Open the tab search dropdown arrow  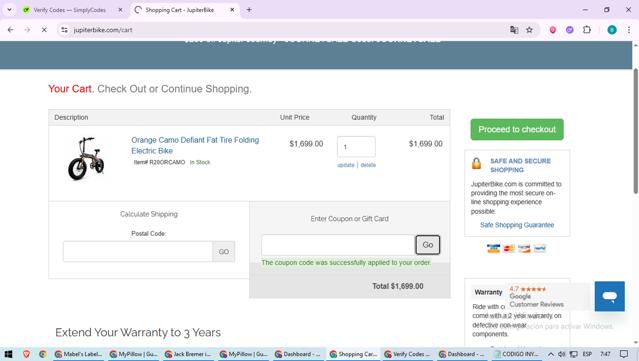(x=9, y=10)
